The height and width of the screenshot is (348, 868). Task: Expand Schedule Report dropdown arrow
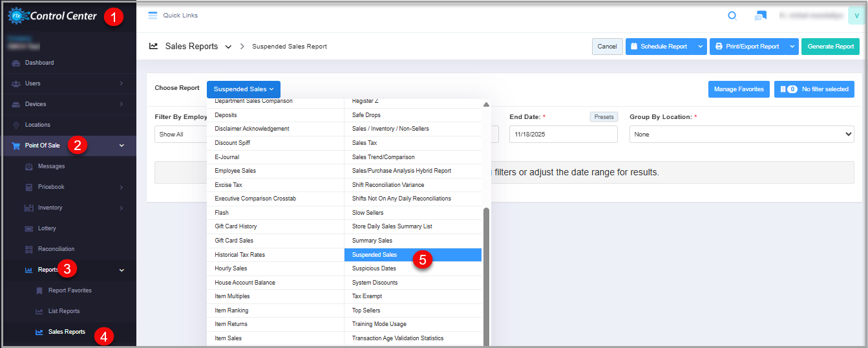[701, 47]
